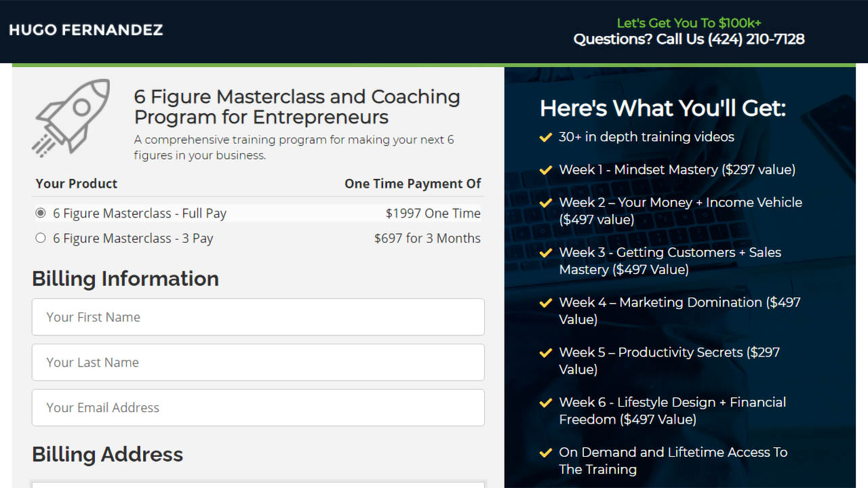Click the "Let's Get You To $100k+" link
868x488 pixels.
click(x=688, y=22)
